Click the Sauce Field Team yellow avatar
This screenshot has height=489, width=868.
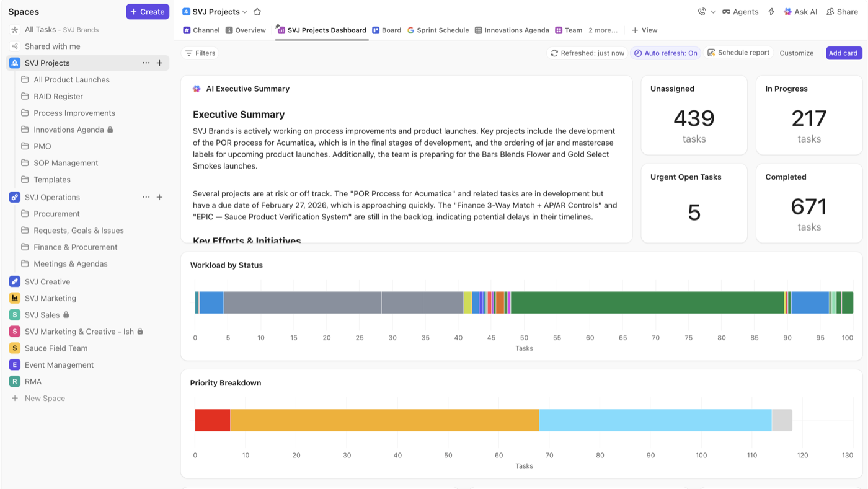(15, 348)
